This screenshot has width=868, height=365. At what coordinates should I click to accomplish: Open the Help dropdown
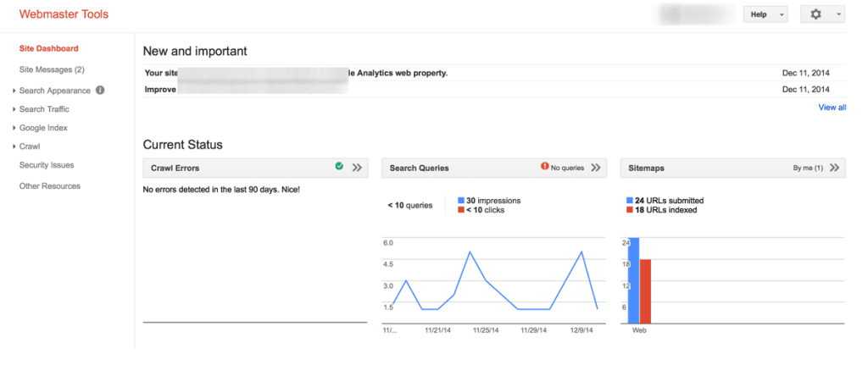pyautogui.click(x=765, y=15)
